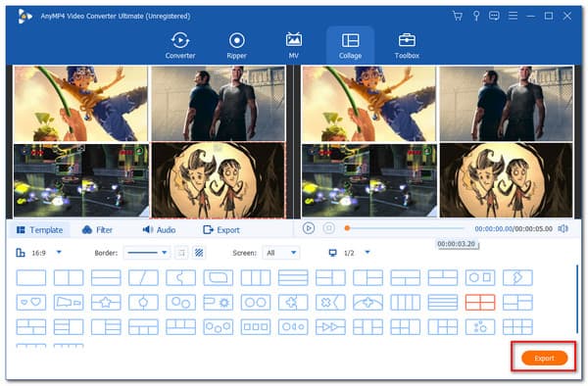Open the feedback chat icon
This screenshot has width=588, height=386.
pos(494,16)
